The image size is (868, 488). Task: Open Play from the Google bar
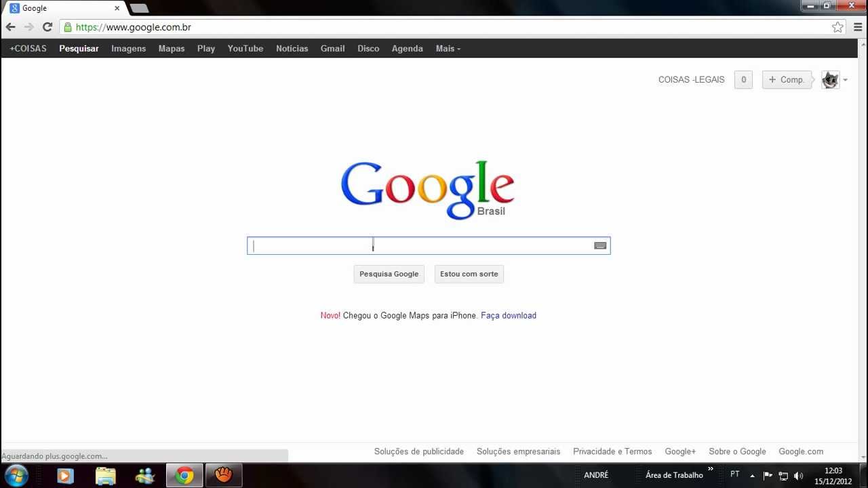click(206, 49)
